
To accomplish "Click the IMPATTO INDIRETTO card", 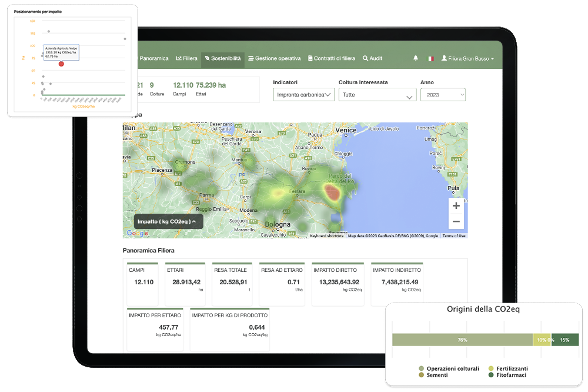I will 397,284.
